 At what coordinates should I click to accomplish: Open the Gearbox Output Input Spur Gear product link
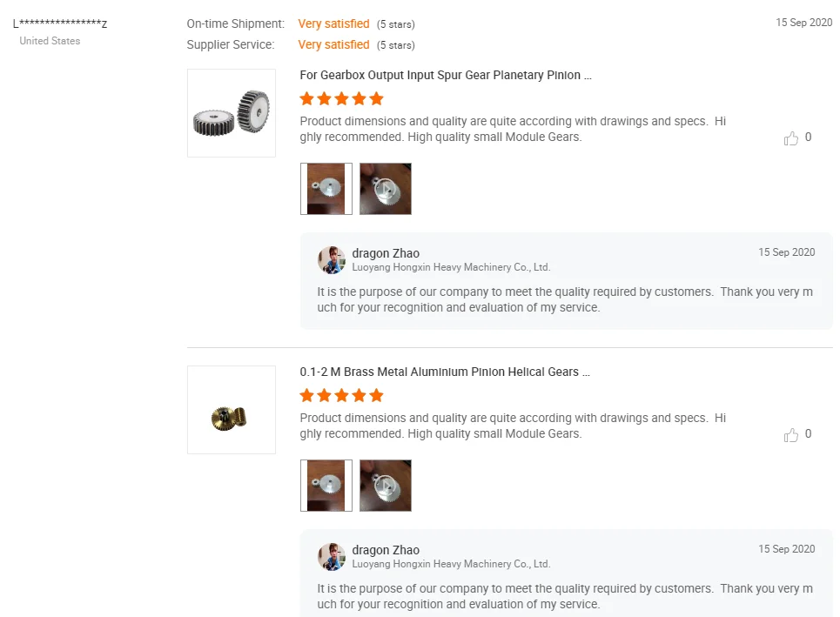(446, 76)
